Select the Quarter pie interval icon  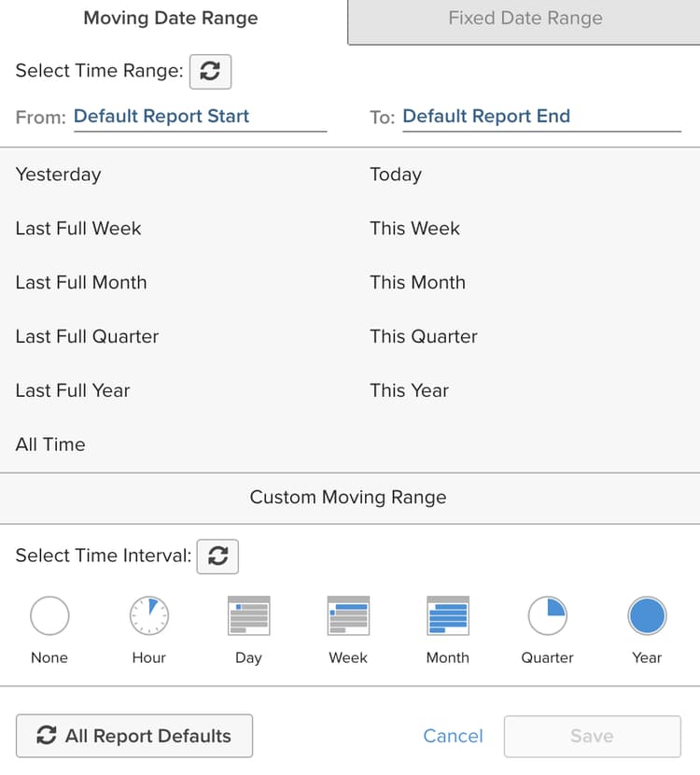coord(548,616)
